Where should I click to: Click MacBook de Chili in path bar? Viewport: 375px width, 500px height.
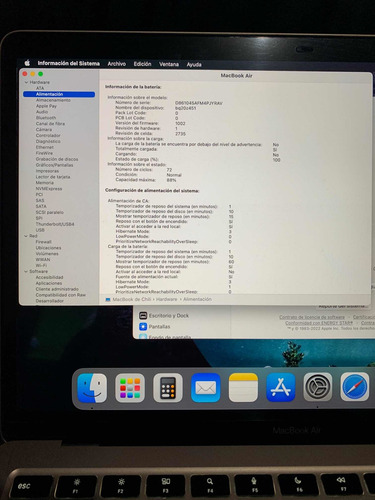pos(132,299)
